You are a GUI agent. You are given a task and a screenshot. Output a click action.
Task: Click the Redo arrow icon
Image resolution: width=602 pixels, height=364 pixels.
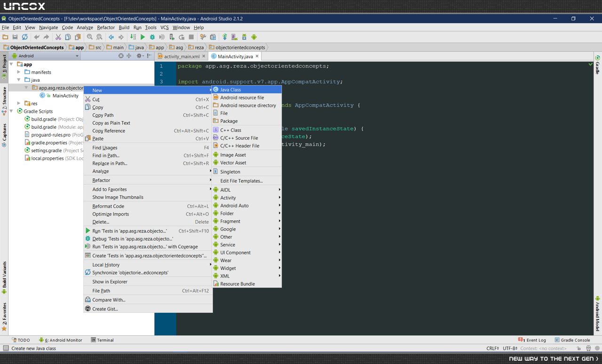46,37
